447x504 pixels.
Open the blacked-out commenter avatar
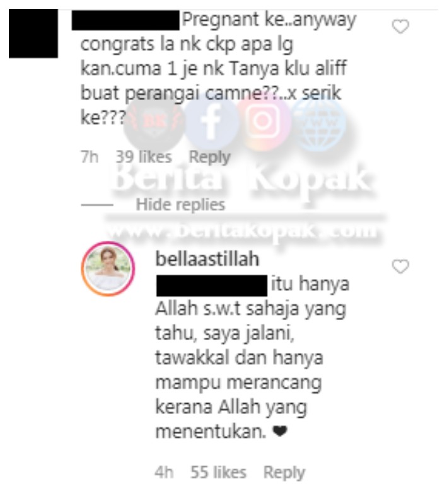click(33, 33)
